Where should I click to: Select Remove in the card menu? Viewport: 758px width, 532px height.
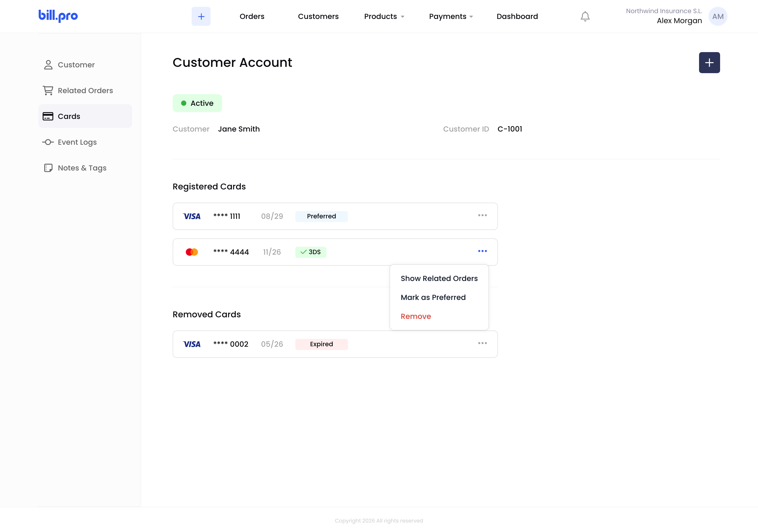[416, 316]
